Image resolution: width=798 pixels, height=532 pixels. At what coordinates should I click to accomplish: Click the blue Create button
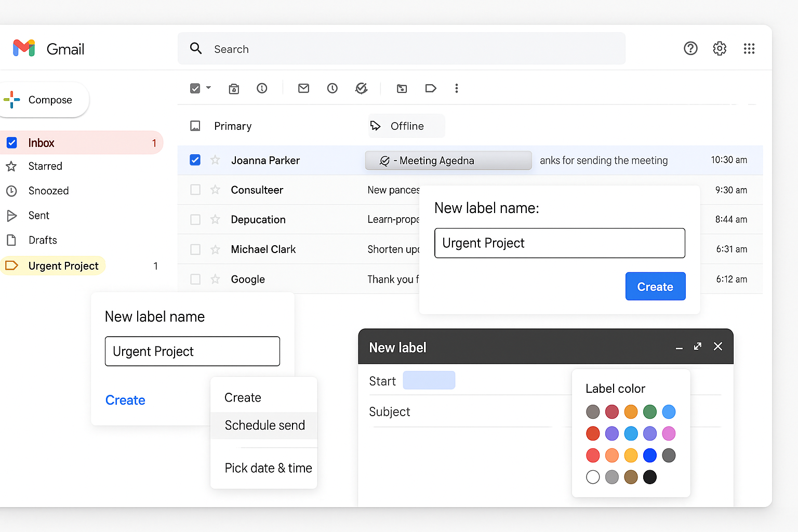tap(655, 286)
